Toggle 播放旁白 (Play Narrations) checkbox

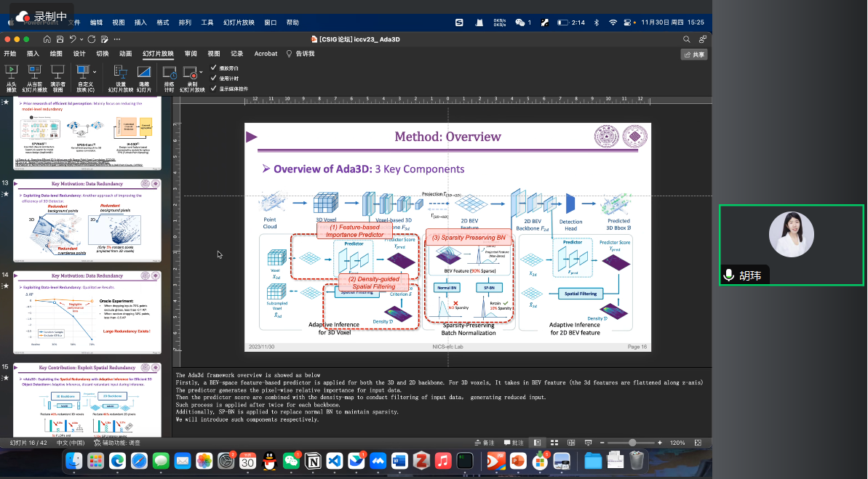click(x=214, y=68)
